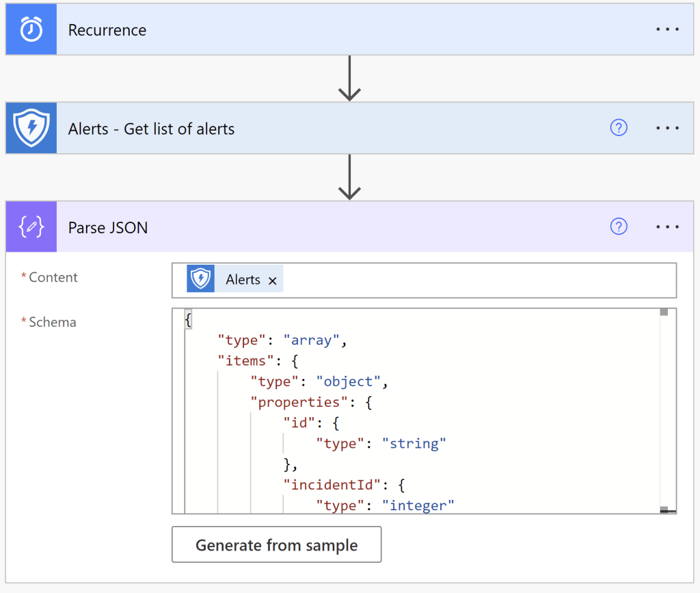Viewport: 700px width, 593px height.
Task: Click the Schema editor's vertical scrollbar
Action: (664, 410)
